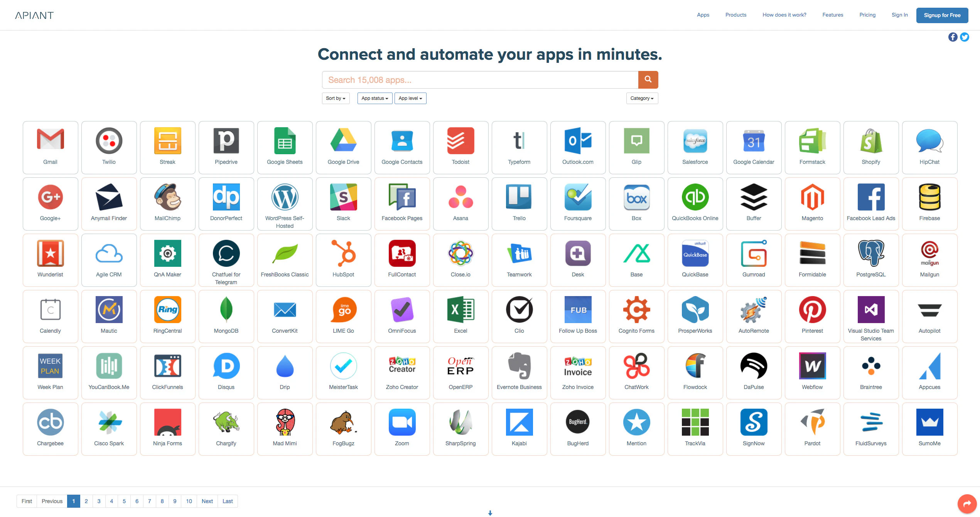980x517 pixels.
Task: Open the Pricing menu item
Action: 867,15
